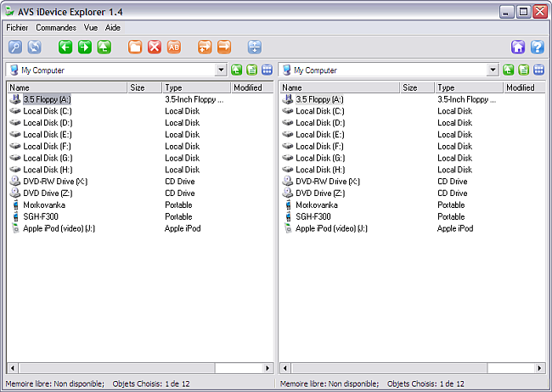Click right panel scrollbar right arrow

click(539, 368)
